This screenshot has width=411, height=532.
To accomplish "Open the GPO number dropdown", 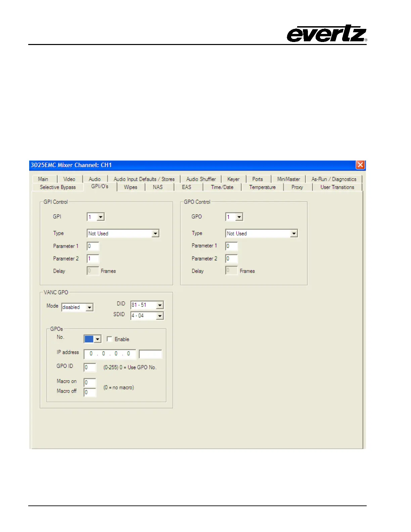I will click(x=239, y=217).
